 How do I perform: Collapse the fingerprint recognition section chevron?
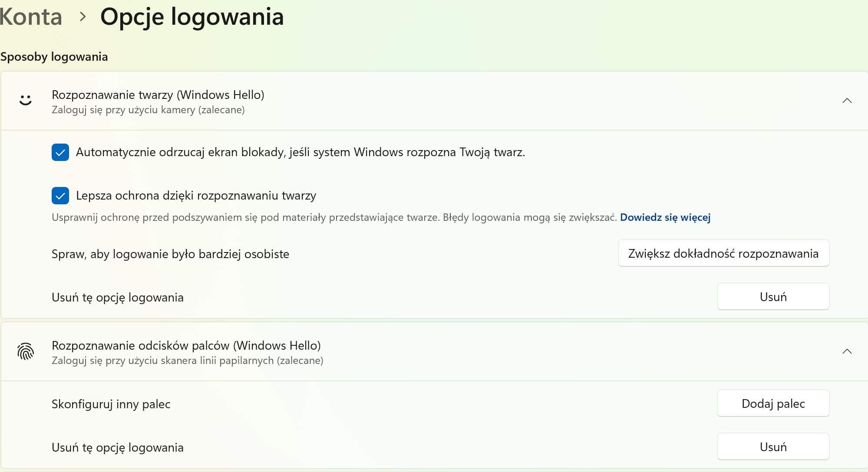coord(847,351)
